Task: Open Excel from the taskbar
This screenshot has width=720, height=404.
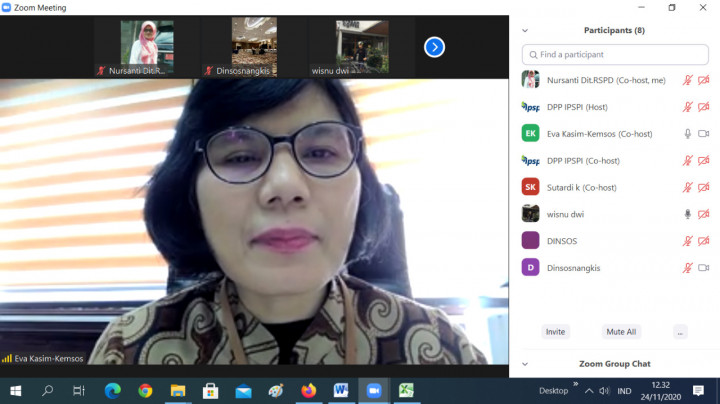Action: coord(407,391)
